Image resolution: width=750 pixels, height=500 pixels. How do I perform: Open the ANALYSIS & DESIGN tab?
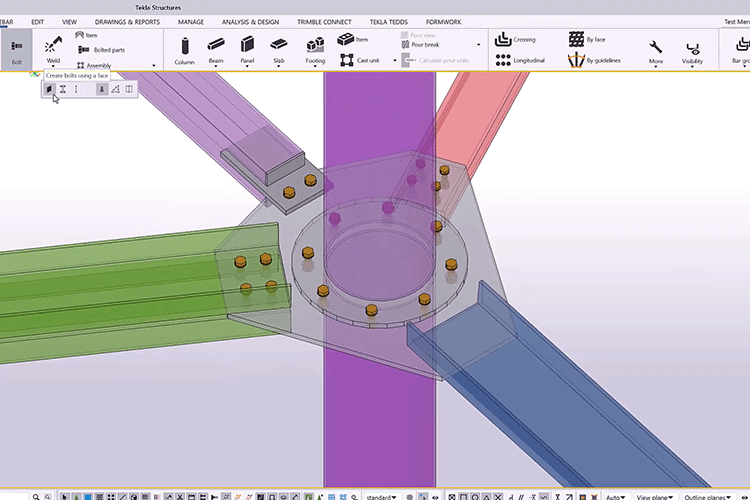(250, 22)
